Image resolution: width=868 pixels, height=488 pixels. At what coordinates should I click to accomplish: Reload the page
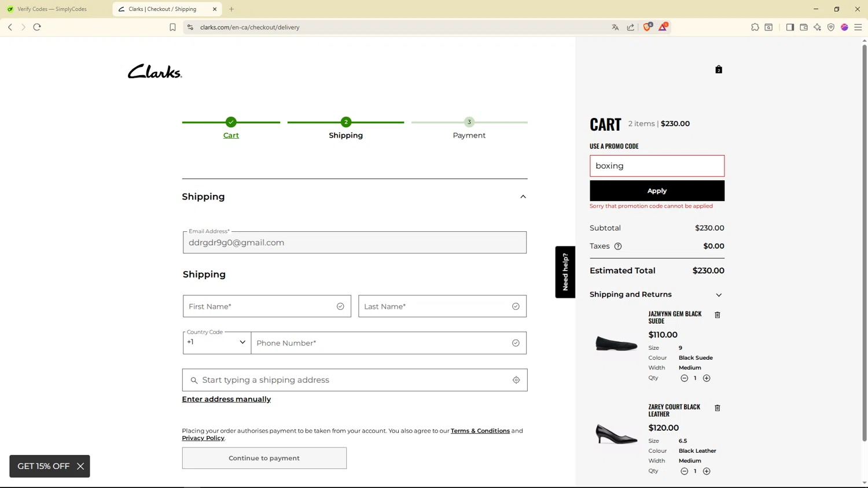[x=37, y=27]
